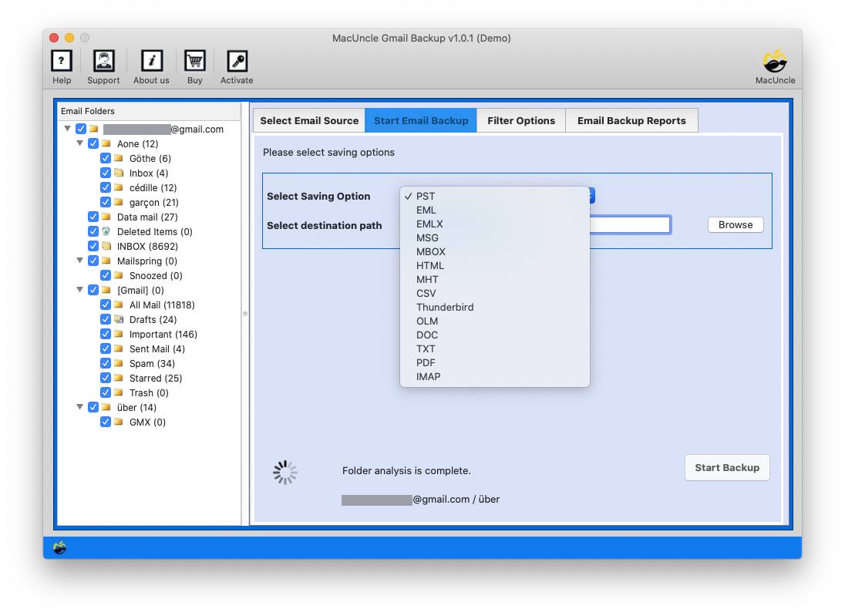This screenshot has height=616, width=845.
Task: Deselect the All Mail (11818) checkbox
Action: click(106, 305)
